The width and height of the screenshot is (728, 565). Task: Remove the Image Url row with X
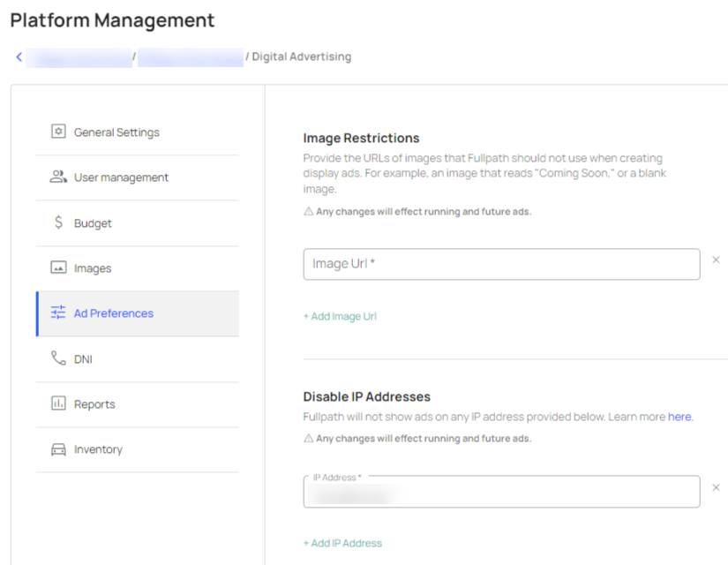click(x=716, y=260)
